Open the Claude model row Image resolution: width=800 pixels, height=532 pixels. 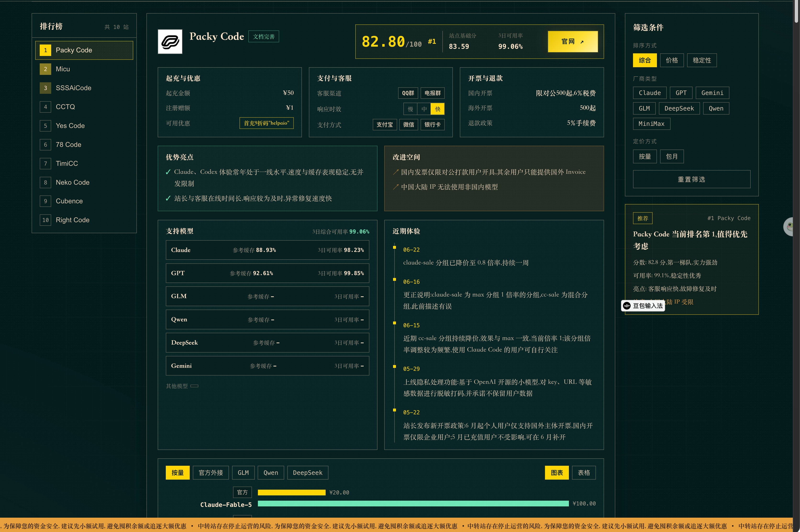click(x=267, y=250)
